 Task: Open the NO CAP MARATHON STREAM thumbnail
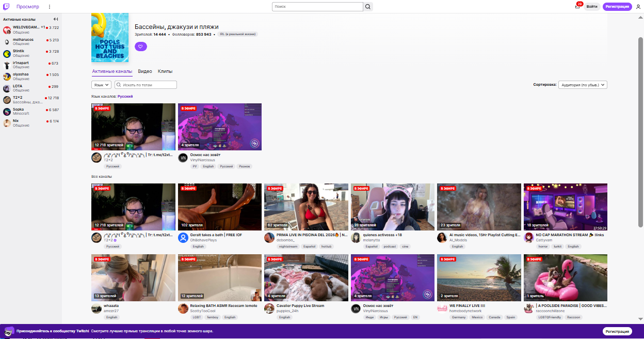tap(566, 207)
